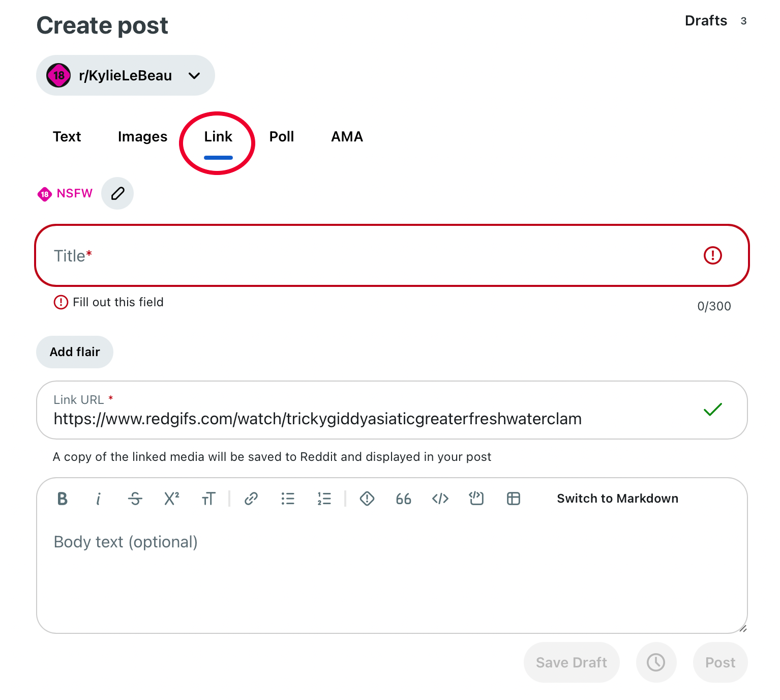780x700 pixels.
Task: Start a numbered list
Action: click(x=324, y=499)
